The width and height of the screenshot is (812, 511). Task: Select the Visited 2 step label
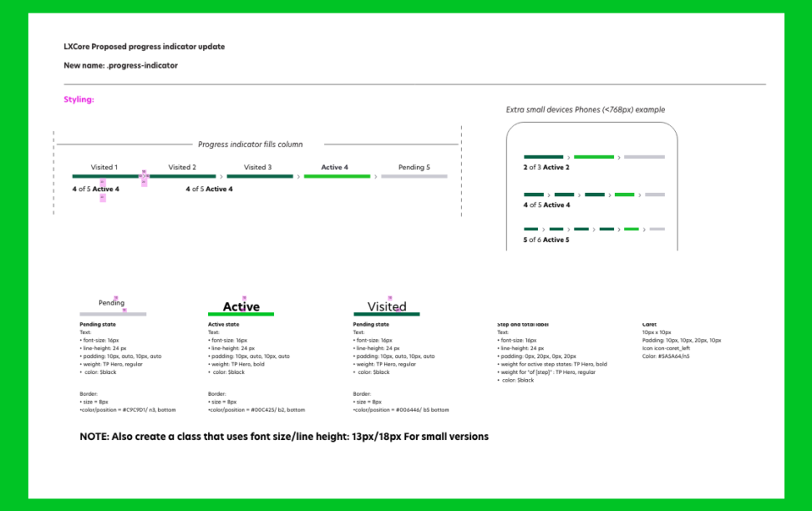(x=183, y=168)
